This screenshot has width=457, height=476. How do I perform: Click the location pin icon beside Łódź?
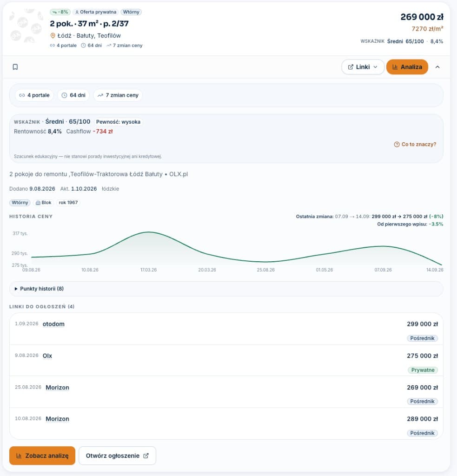coord(53,36)
